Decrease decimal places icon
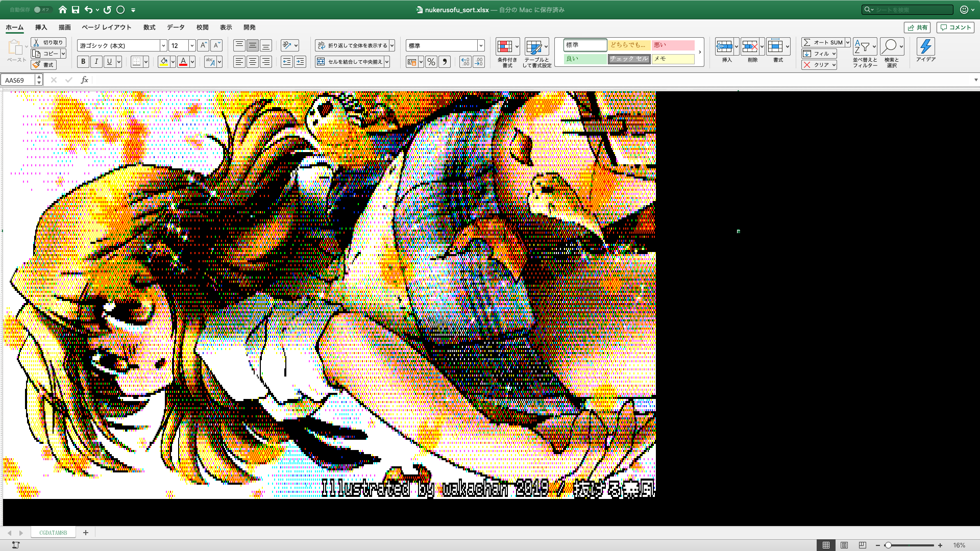980x551 pixels. pos(479,62)
